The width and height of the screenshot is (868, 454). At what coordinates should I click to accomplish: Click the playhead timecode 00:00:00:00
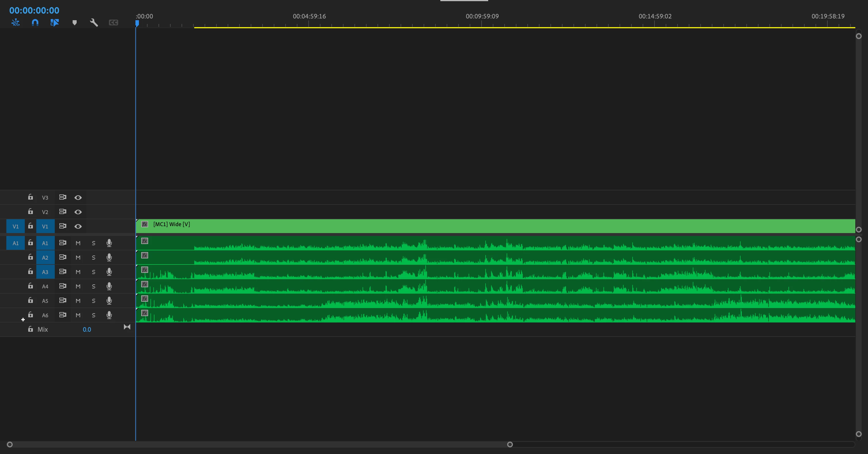pos(34,10)
